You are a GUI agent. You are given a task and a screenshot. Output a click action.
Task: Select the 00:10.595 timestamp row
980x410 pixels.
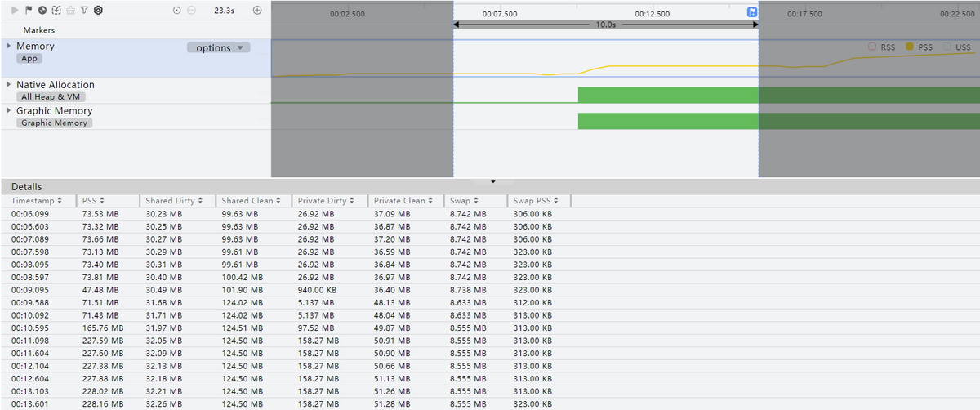click(29, 328)
